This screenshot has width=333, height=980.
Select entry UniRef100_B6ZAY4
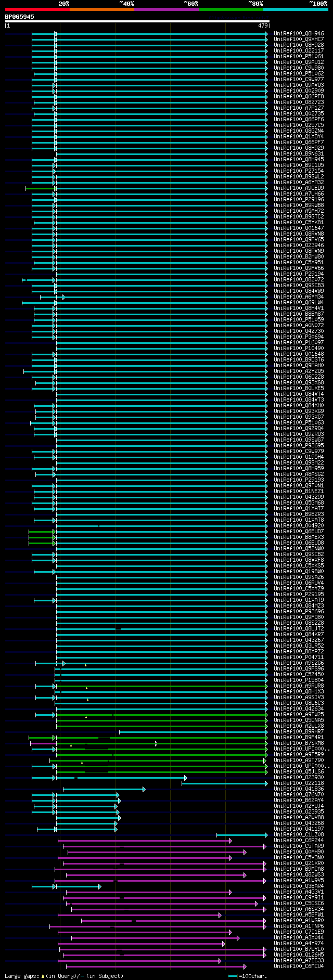click(x=299, y=801)
